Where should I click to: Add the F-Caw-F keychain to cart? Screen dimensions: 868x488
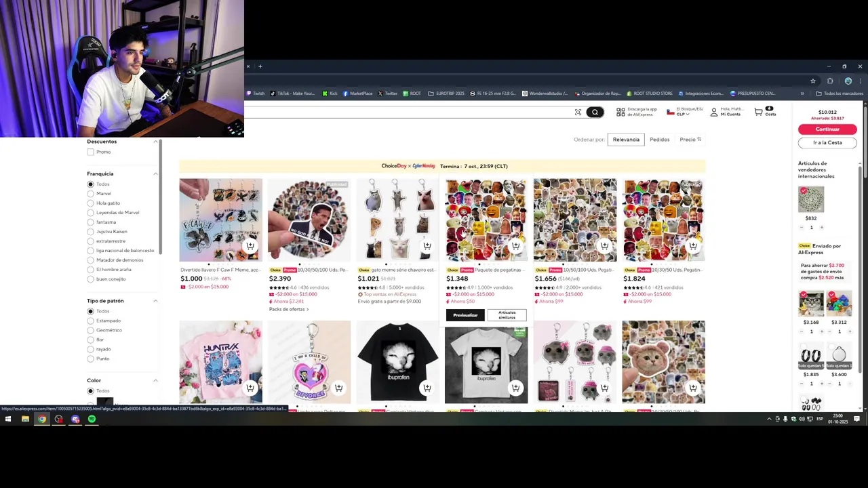tap(250, 246)
